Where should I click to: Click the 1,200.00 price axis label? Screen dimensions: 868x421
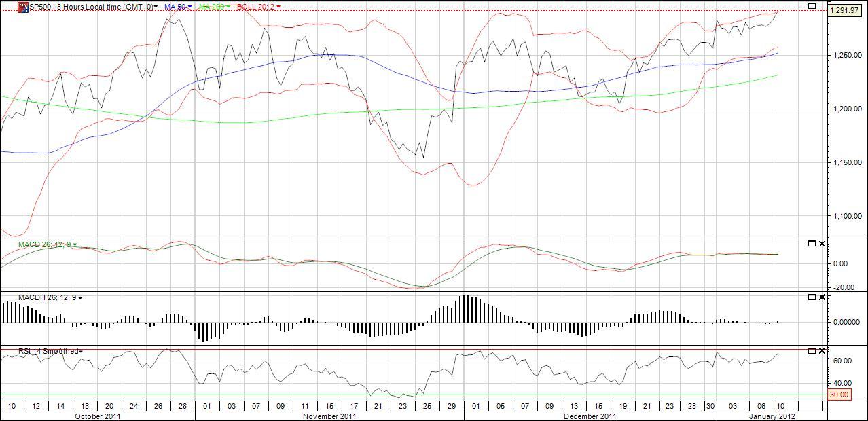848,109
